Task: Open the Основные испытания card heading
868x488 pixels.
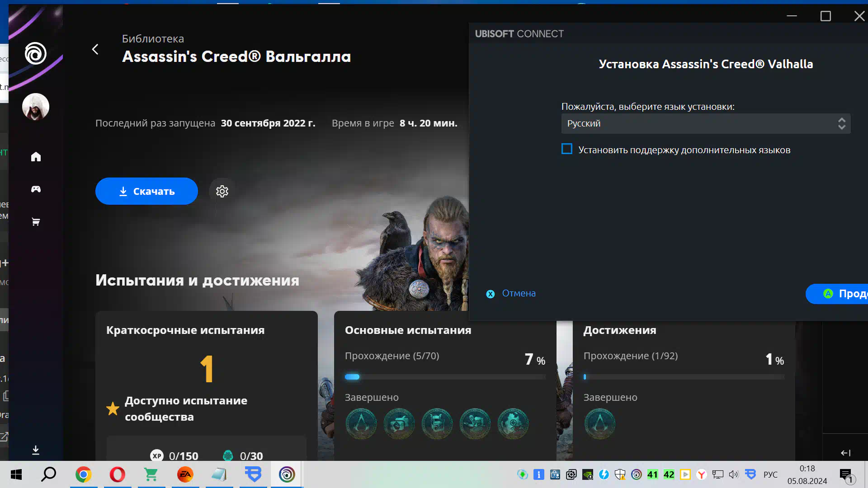Action: tap(408, 330)
